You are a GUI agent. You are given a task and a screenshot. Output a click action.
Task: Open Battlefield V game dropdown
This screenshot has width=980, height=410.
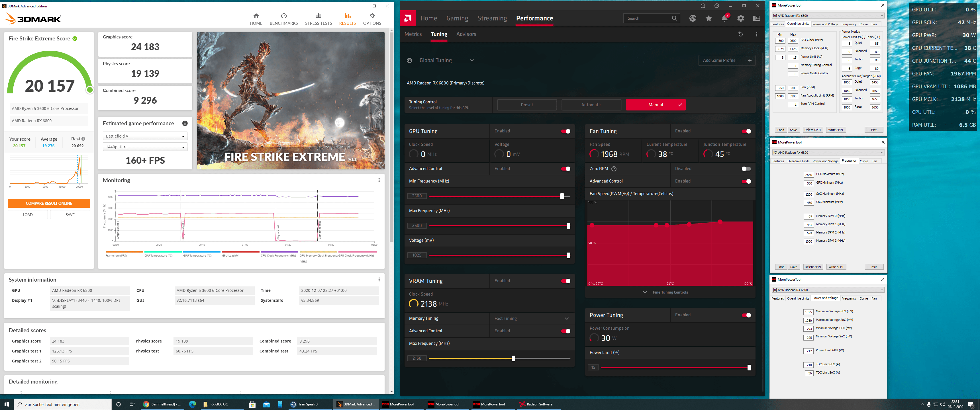point(145,136)
